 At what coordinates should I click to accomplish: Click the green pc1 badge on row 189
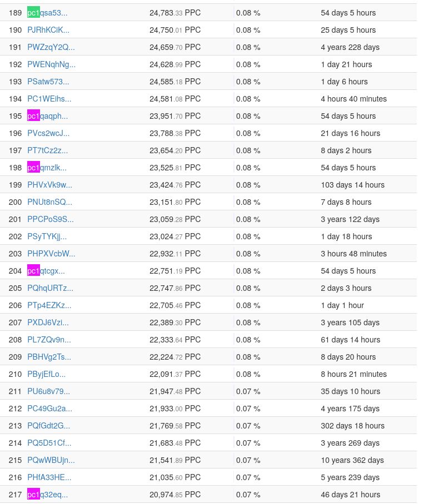pyautogui.click(x=33, y=13)
